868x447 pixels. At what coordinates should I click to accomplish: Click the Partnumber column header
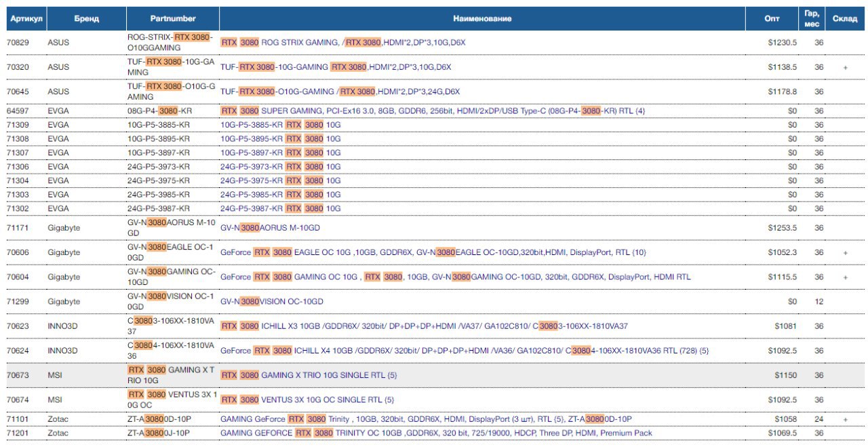[172, 18]
